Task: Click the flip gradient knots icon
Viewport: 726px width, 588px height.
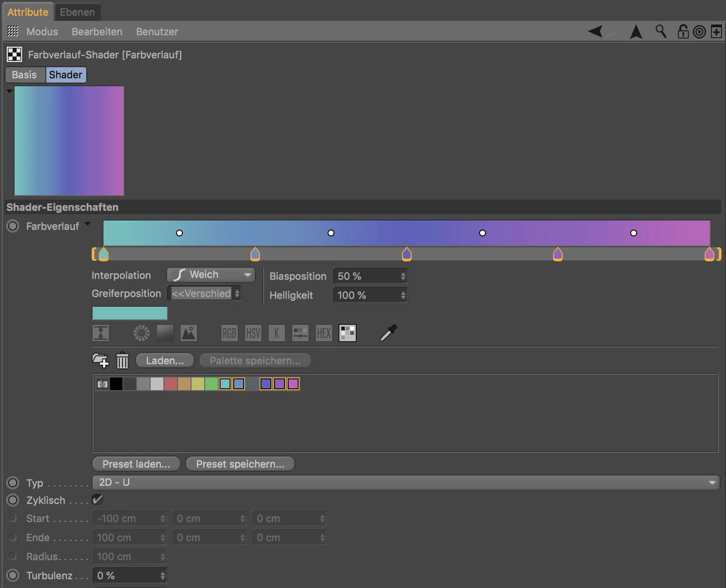Action: 101,333
